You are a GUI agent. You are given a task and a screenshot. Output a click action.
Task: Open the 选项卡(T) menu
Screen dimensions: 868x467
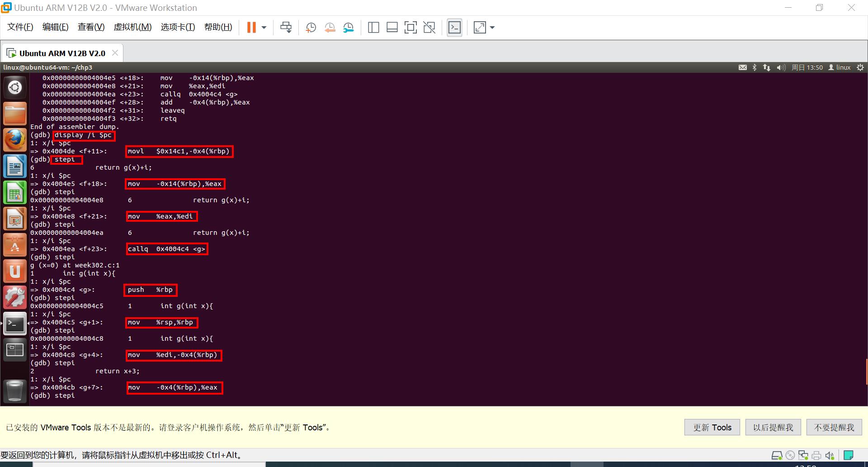(178, 27)
